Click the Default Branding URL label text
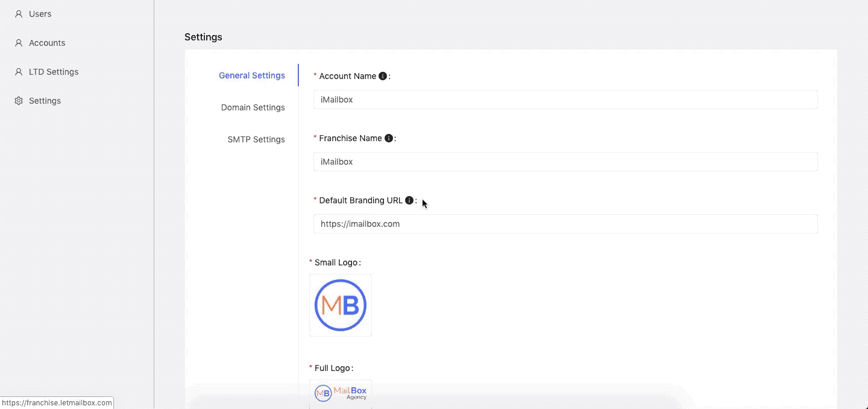The width and height of the screenshot is (868, 409). click(361, 200)
